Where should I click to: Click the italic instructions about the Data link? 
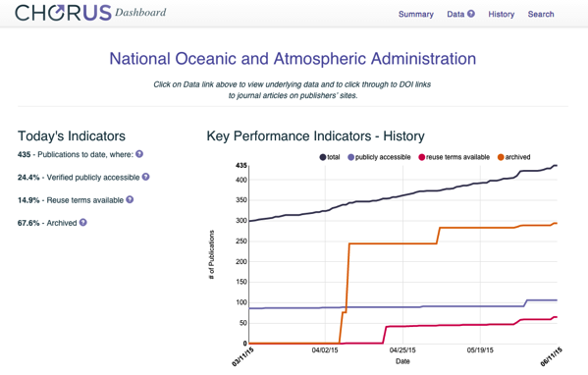[x=293, y=90]
